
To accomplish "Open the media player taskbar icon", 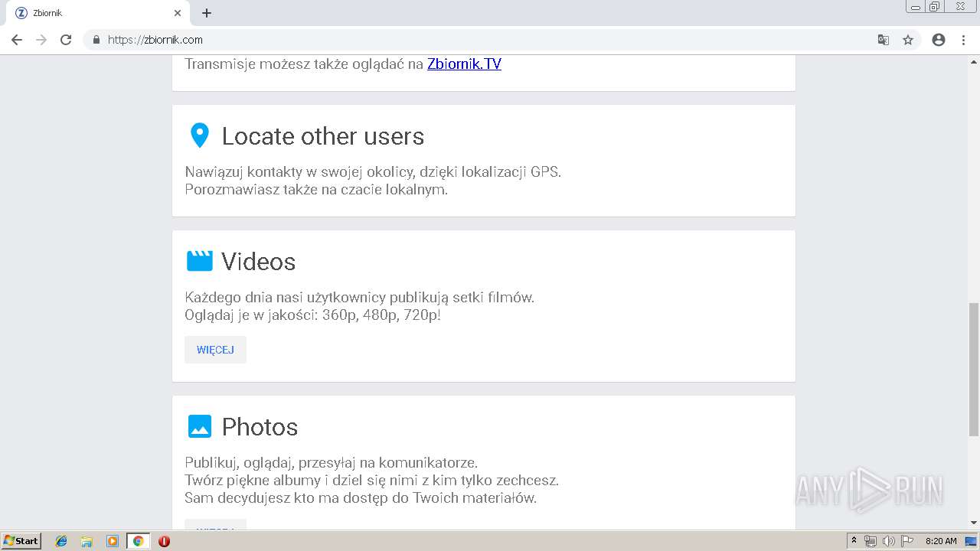I will pos(113,541).
